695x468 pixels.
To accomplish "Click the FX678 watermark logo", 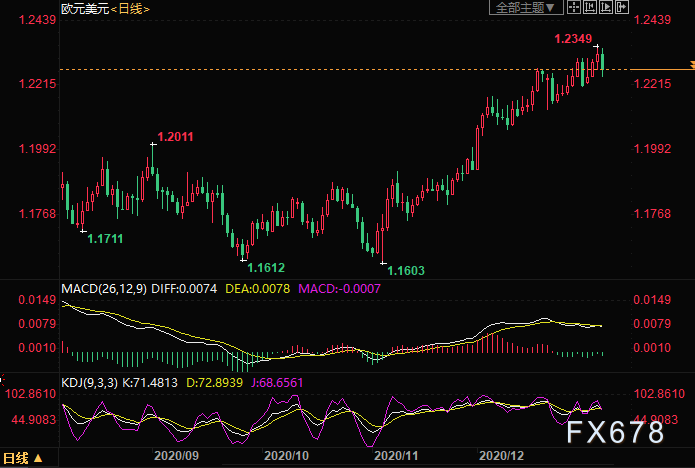I will pos(615,432).
